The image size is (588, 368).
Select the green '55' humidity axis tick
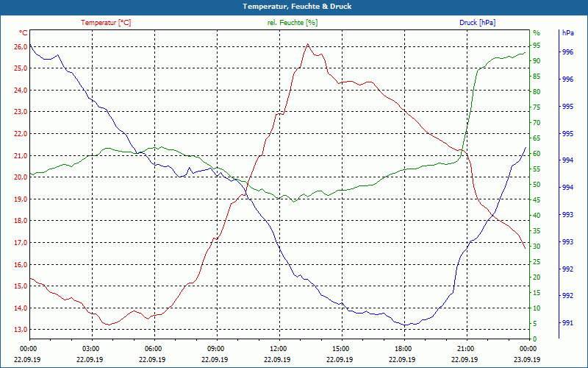point(537,169)
